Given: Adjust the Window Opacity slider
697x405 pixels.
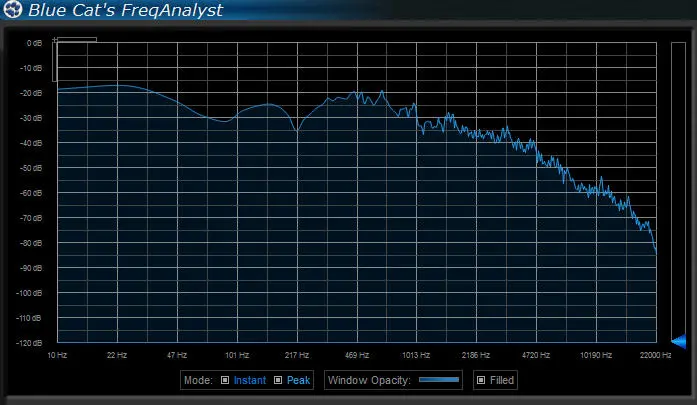Looking at the screenshot, I should click(439, 380).
